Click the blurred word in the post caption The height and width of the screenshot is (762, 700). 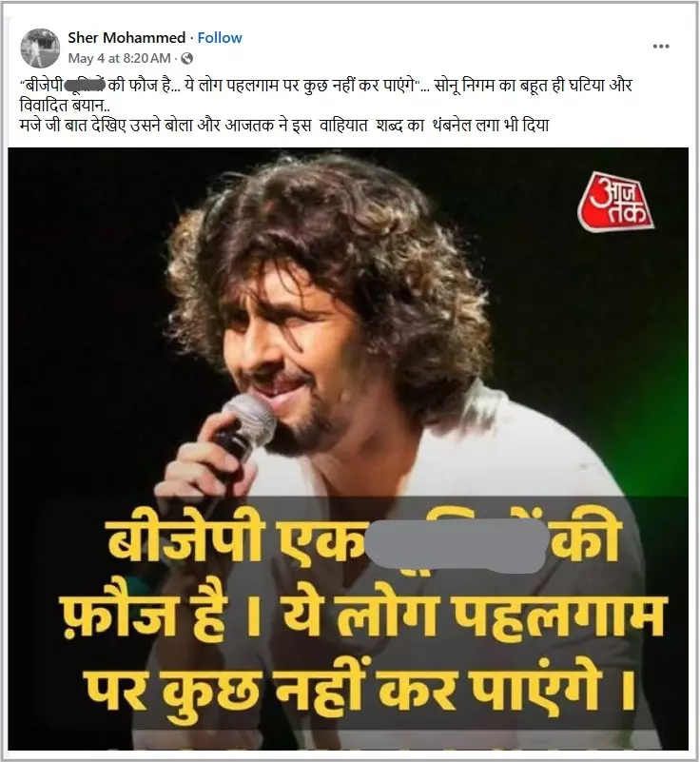85,86
